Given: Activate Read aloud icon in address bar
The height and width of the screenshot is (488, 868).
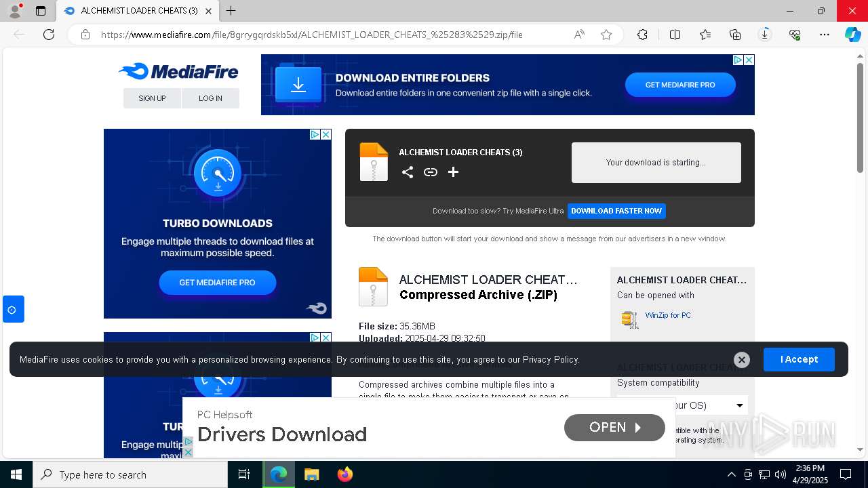Looking at the screenshot, I should tap(579, 35).
